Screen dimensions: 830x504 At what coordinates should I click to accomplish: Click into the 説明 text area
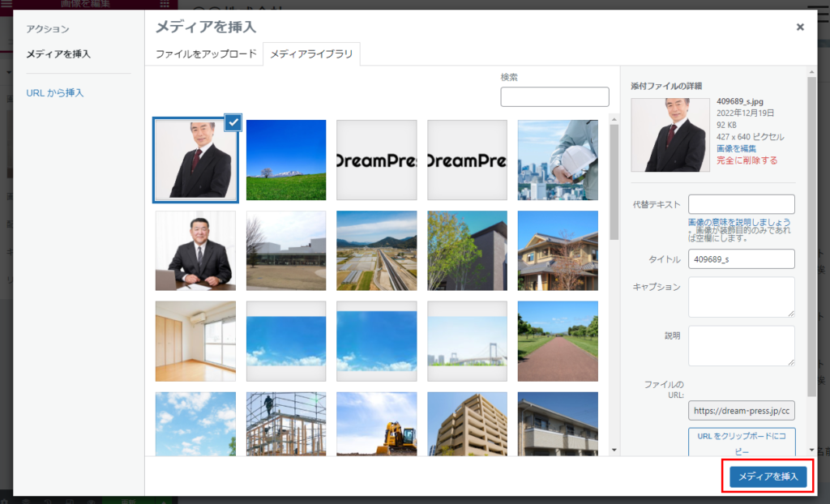click(741, 346)
